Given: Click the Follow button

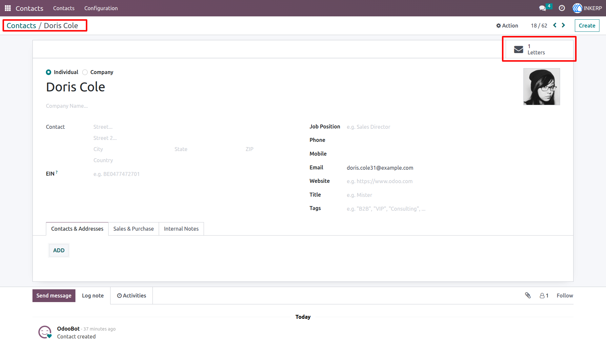Looking at the screenshot, I should tap(565, 296).
